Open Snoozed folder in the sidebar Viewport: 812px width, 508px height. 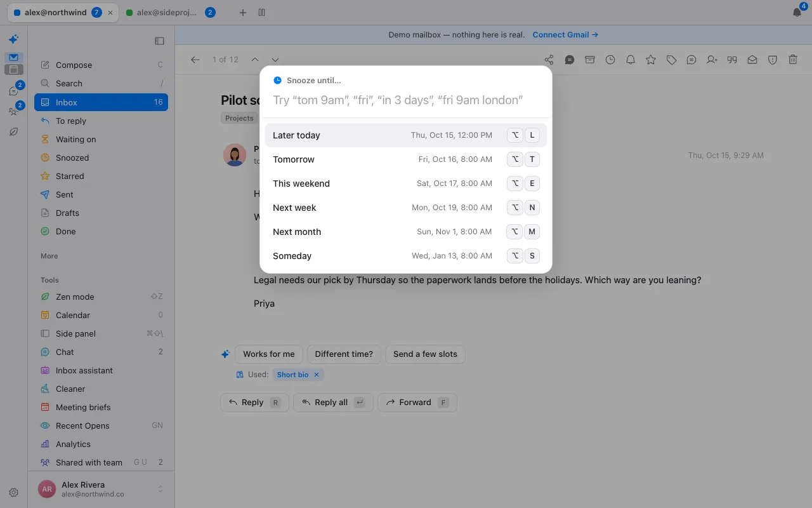(101, 157)
